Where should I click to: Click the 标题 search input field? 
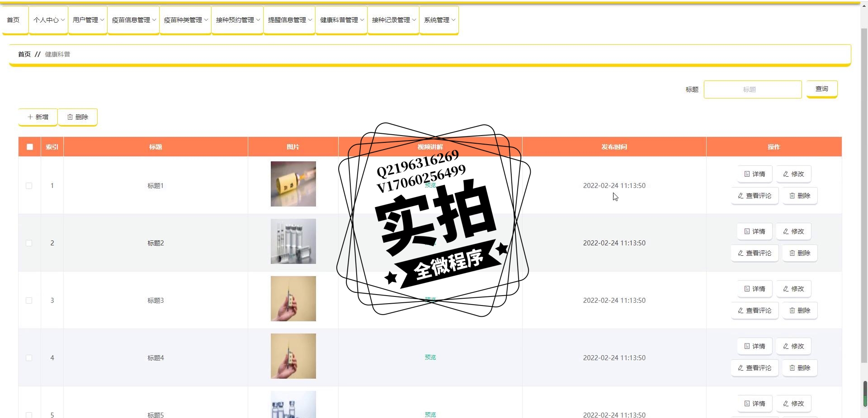(x=753, y=89)
